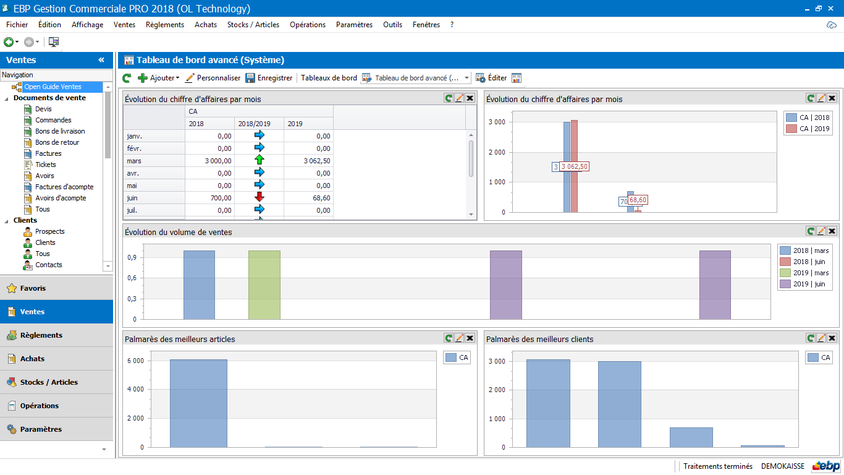
Task: Open Factures in the navigation tree
Action: pos(48,153)
